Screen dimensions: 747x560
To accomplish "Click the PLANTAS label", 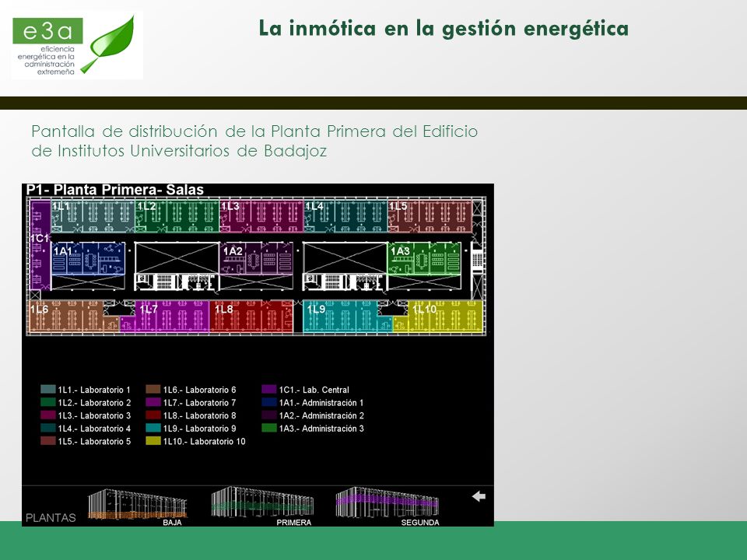I will (51, 518).
